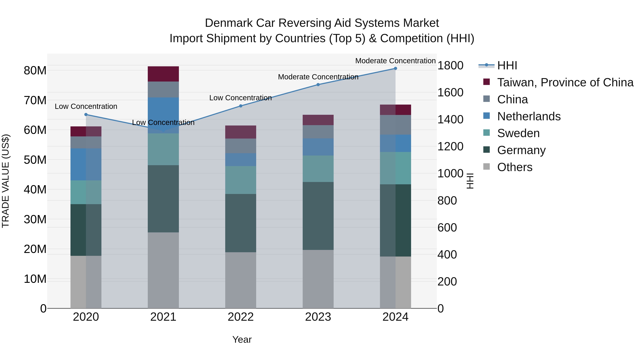Click the 2021 x-axis year label
The height and width of the screenshot is (362, 644).
[163, 317]
